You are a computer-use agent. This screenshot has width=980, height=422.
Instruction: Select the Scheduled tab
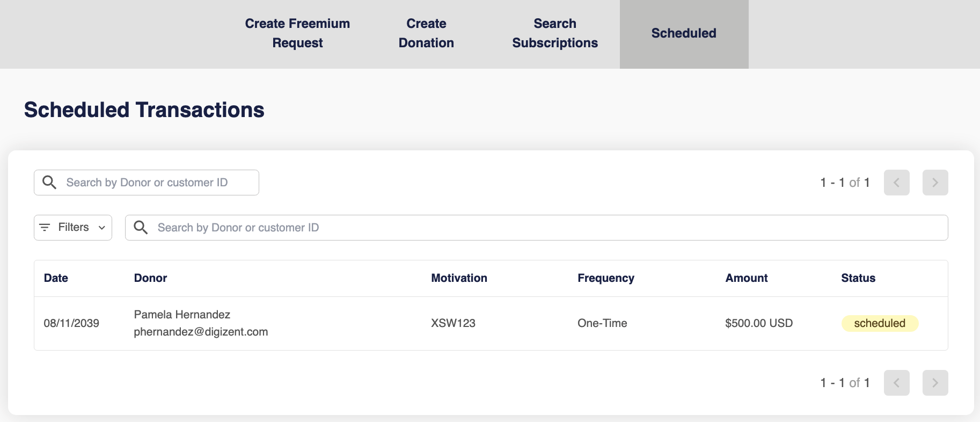[x=684, y=33]
